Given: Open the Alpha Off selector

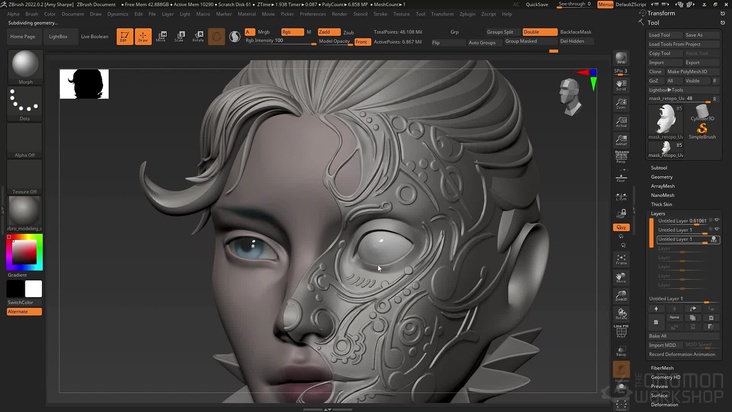Looking at the screenshot, I should tap(25, 140).
